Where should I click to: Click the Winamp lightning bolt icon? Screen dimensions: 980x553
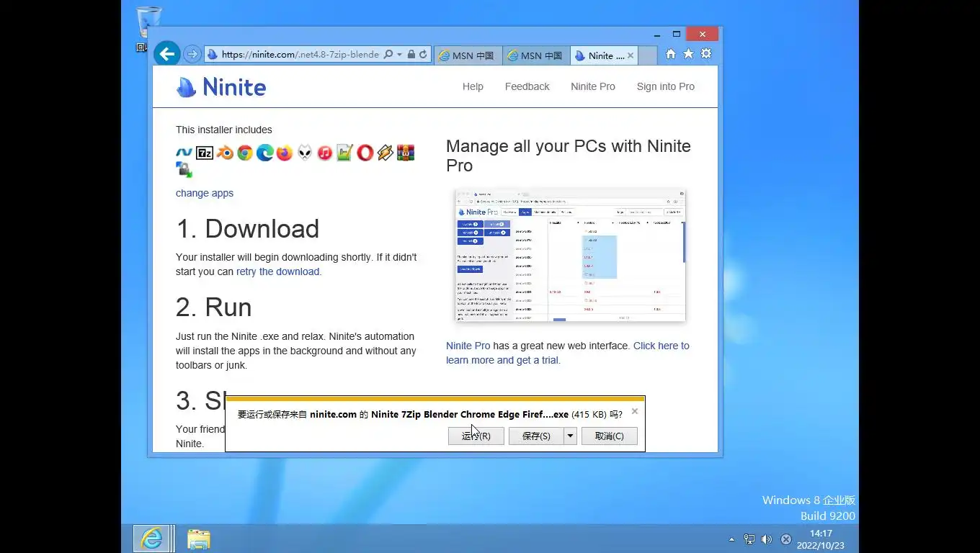(385, 153)
